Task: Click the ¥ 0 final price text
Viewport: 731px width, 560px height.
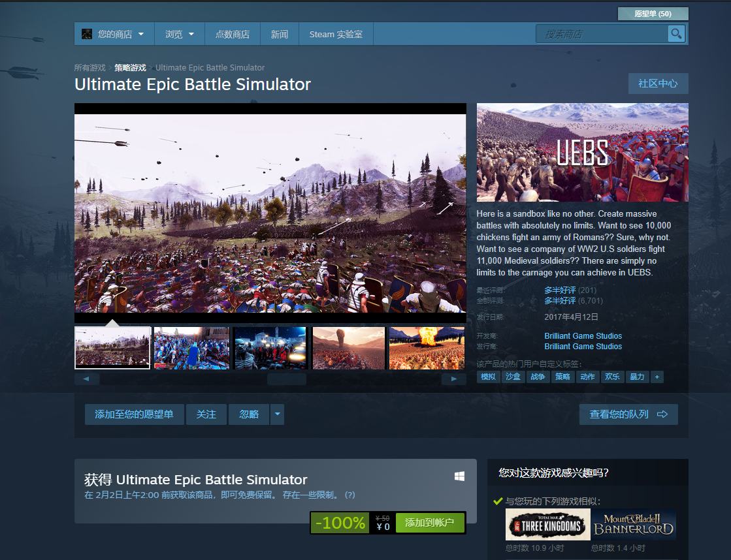Action: (383, 527)
